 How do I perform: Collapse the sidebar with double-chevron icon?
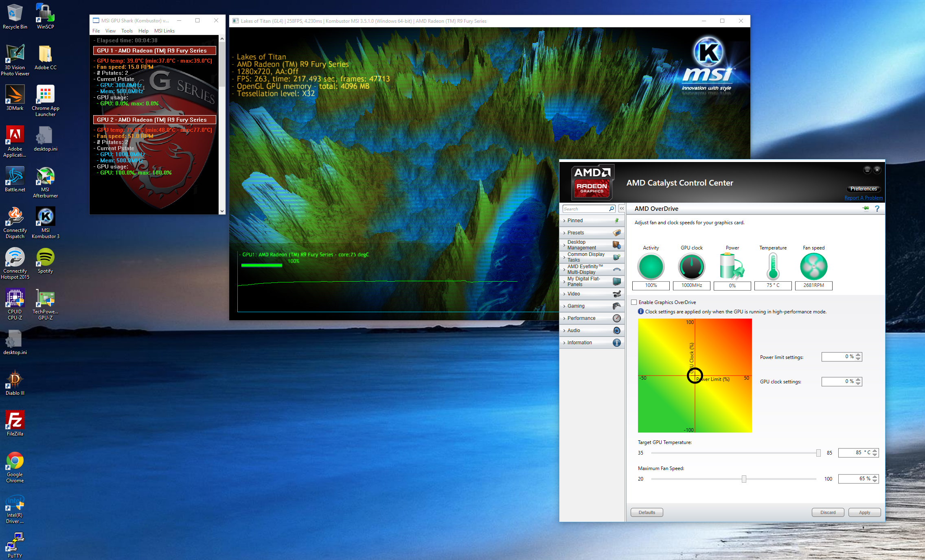pos(622,209)
